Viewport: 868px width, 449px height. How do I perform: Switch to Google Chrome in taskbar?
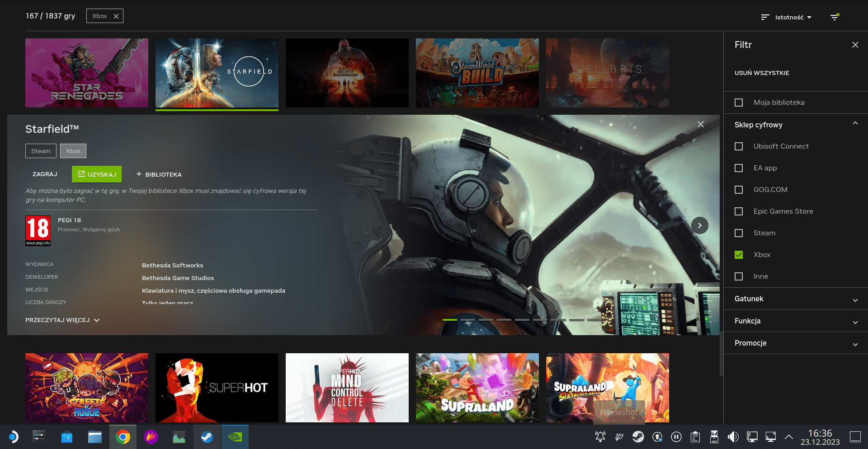click(x=123, y=437)
